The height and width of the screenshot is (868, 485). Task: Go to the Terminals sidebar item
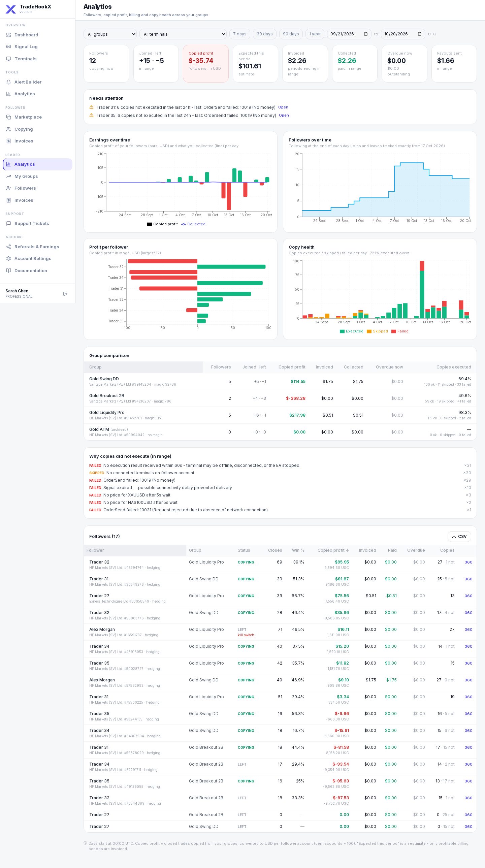click(x=37, y=59)
